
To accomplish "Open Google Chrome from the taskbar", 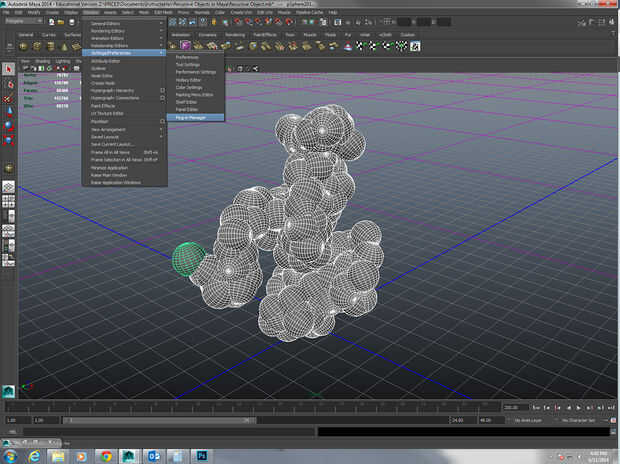I will (x=106, y=455).
